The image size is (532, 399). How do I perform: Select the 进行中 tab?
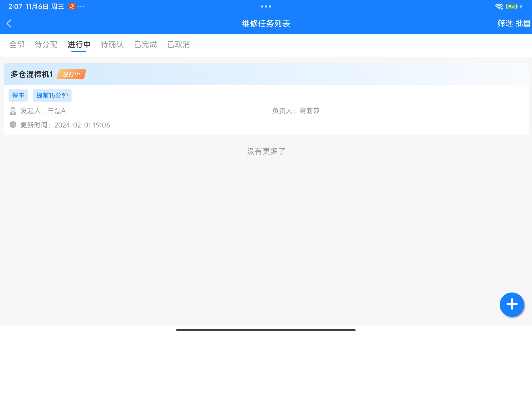(x=79, y=44)
